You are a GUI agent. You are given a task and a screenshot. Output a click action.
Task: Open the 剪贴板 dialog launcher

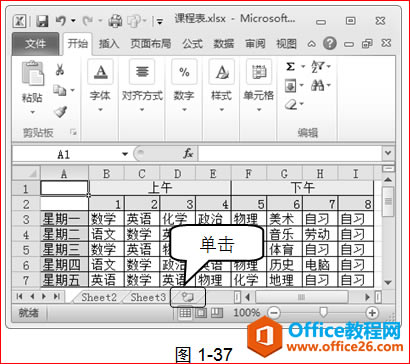pos(74,133)
